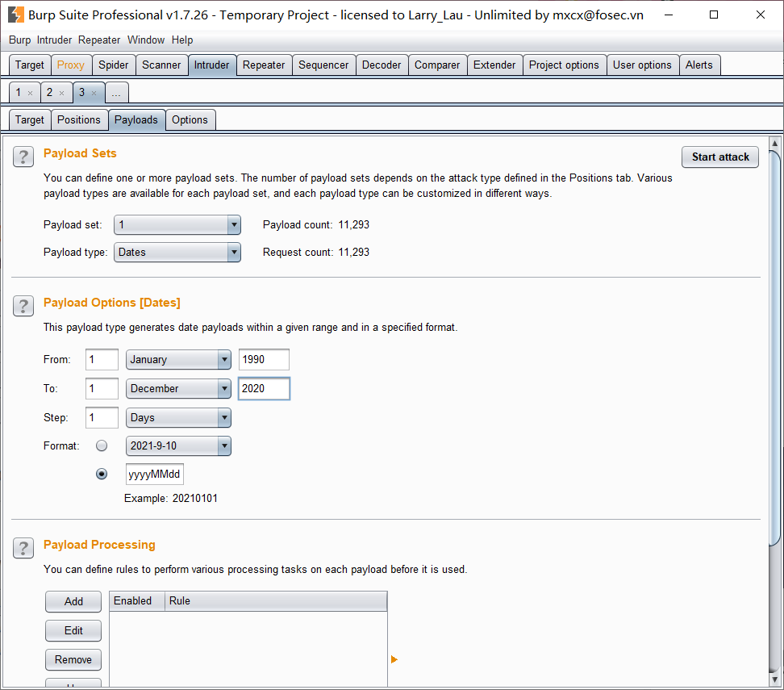Click the scrollbar down arrow
784x690 pixels.
pos(774,680)
